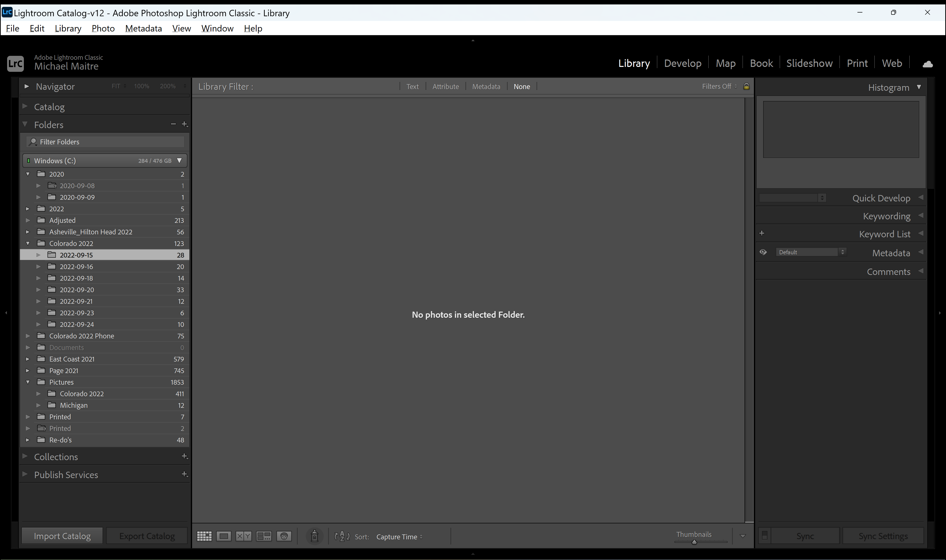Toggle the filter lock padlock
Screen dimensions: 946x560
(746, 86)
